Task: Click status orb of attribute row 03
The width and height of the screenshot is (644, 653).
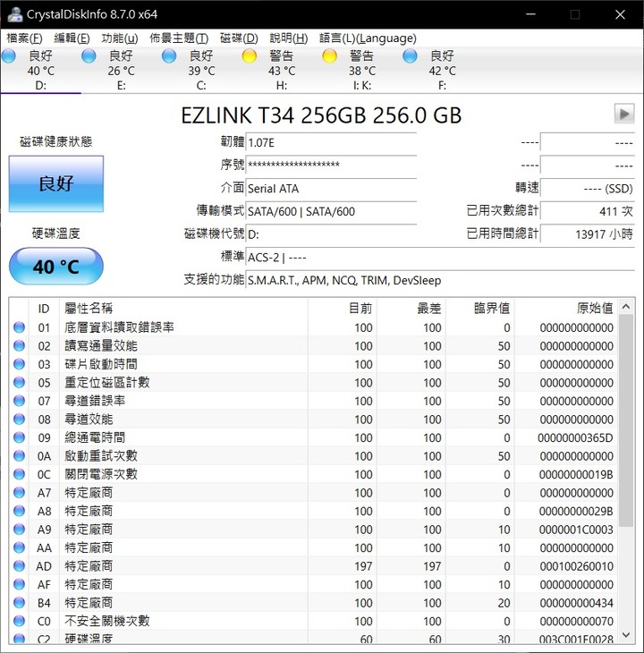Action: pos(19,364)
